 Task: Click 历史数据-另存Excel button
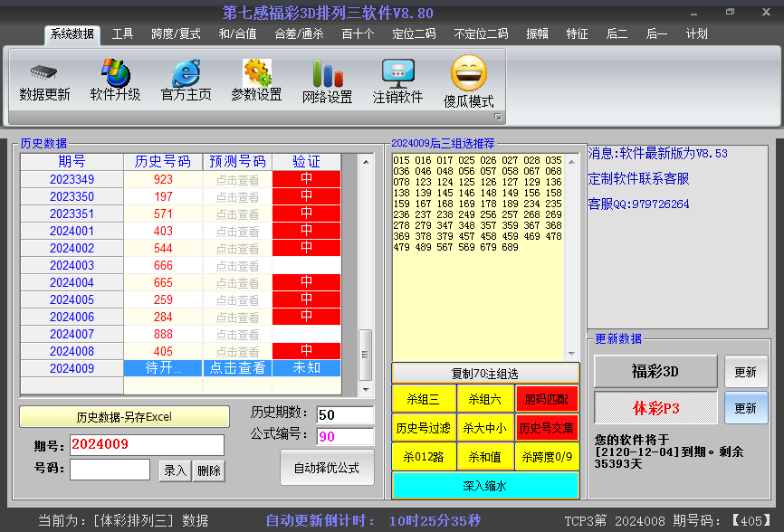pos(125,416)
